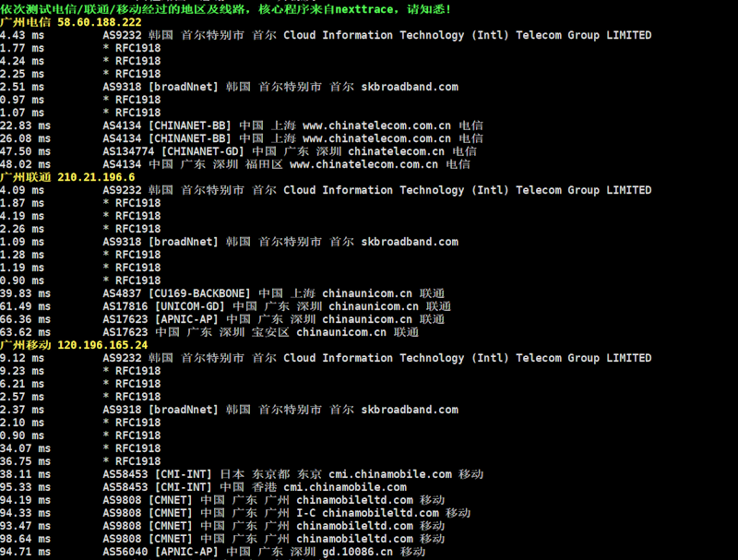
Task: Click the '61.49 ms' latency value
Action: 26,306
